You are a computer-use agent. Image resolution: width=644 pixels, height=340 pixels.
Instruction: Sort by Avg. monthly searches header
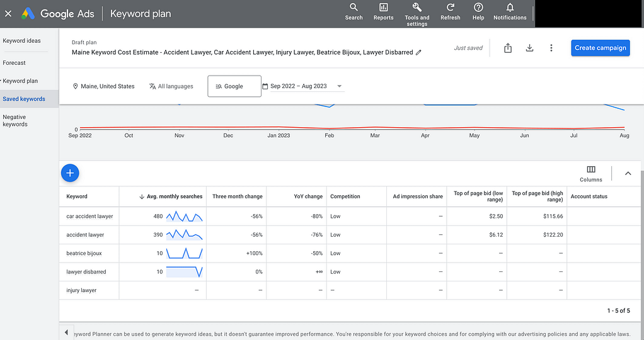click(x=175, y=196)
